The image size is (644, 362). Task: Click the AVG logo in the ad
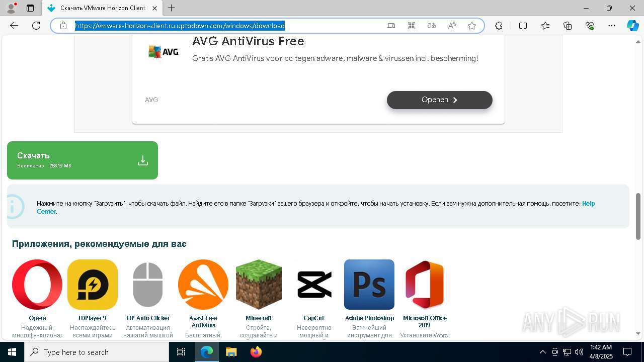click(164, 51)
